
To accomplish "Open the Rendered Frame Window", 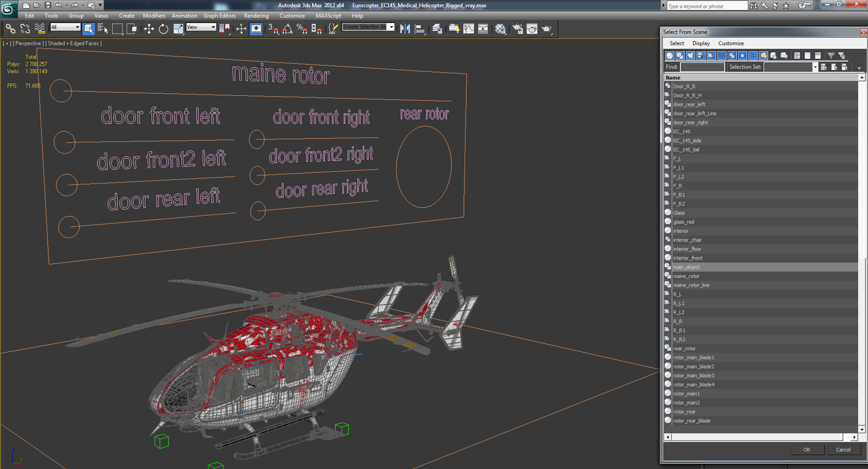I will click(532, 28).
